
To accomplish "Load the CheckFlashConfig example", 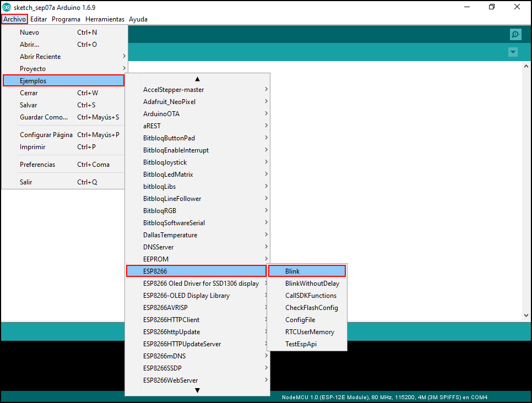I will [x=307, y=308].
